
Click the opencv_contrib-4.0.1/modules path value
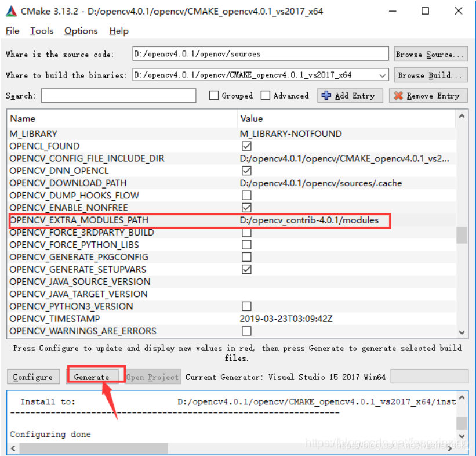(310, 220)
